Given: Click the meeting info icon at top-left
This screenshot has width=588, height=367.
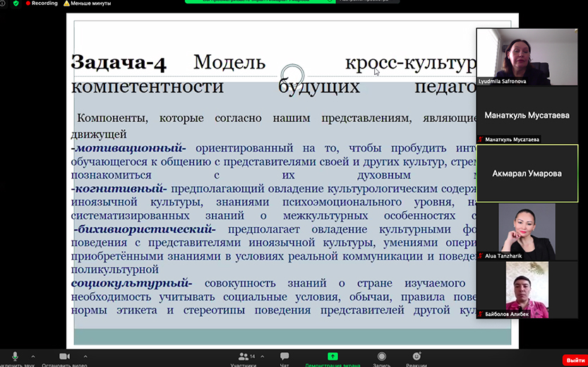Looking at the screenshot, I should coord(2,4).
